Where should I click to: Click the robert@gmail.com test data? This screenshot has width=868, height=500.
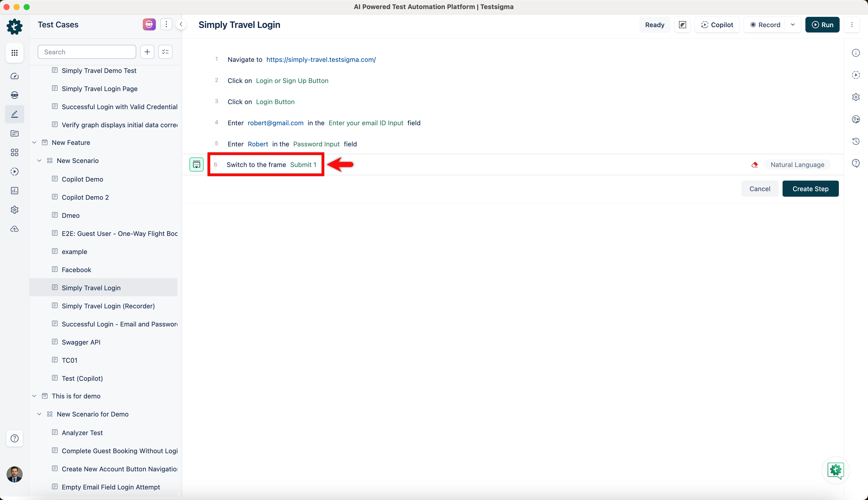click(x=275, y=123)
